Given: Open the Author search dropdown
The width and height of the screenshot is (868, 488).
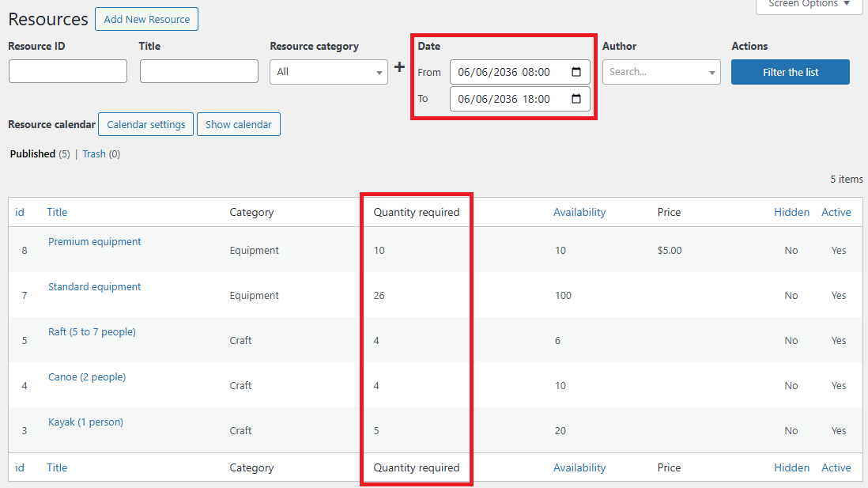Looking at the screenshot, I should [x=662, y=72].
